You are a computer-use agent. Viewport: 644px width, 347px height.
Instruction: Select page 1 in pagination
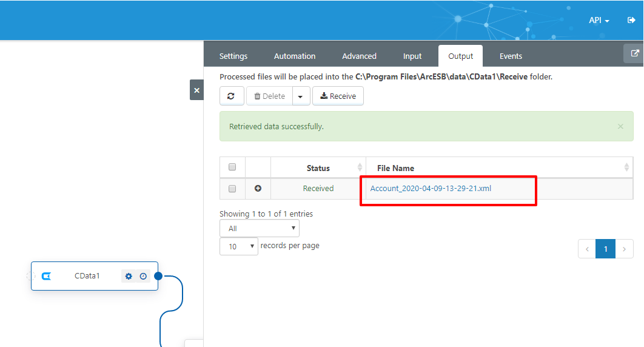click(605, 249)
